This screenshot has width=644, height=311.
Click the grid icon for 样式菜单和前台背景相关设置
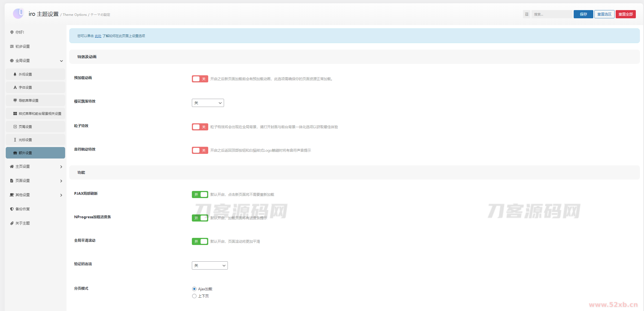click(15, 113)
